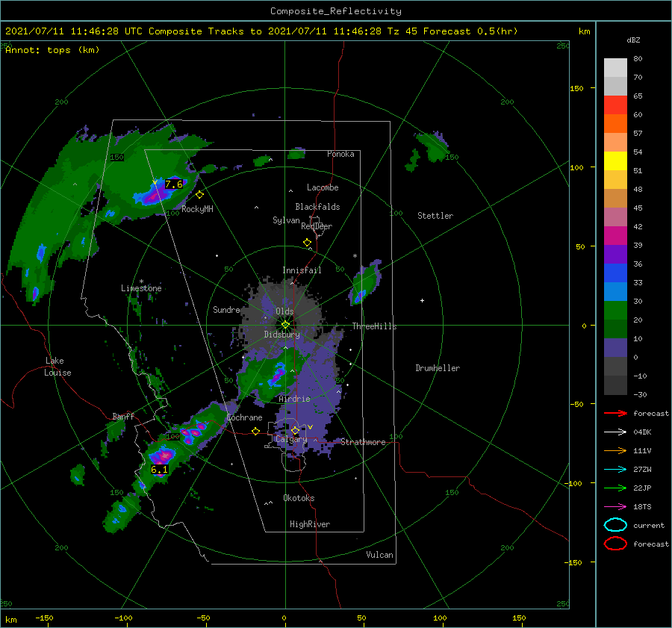Click the 7.6 storm top label

pos(174,184)
